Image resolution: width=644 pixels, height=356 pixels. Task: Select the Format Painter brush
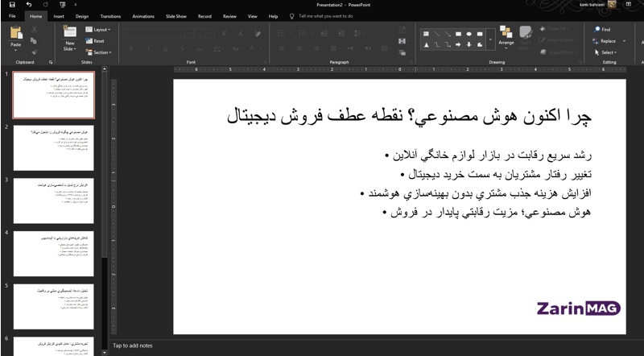(34, 52)
